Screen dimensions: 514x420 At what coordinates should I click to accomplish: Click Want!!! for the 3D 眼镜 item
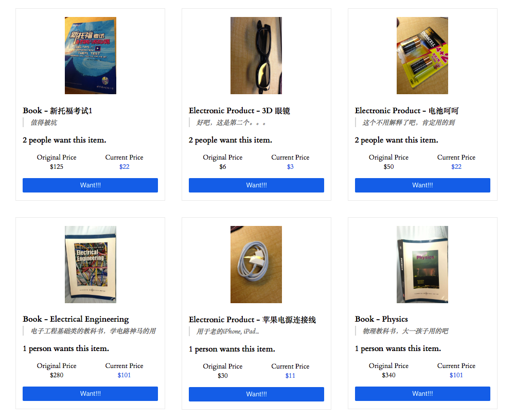coord(256,185)
